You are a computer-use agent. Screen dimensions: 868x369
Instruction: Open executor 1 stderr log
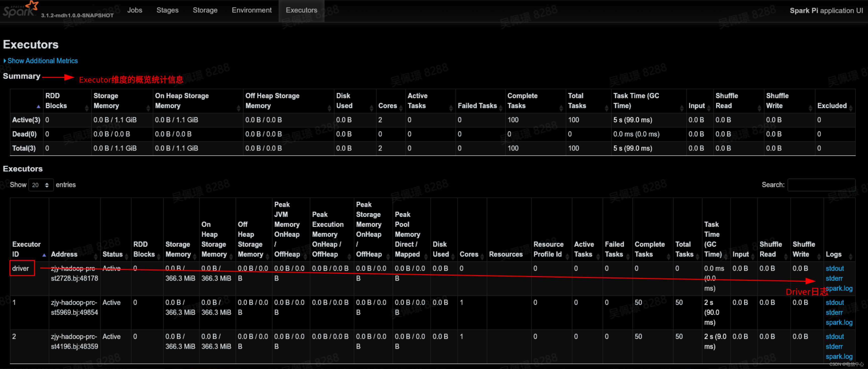coord(834,312)
